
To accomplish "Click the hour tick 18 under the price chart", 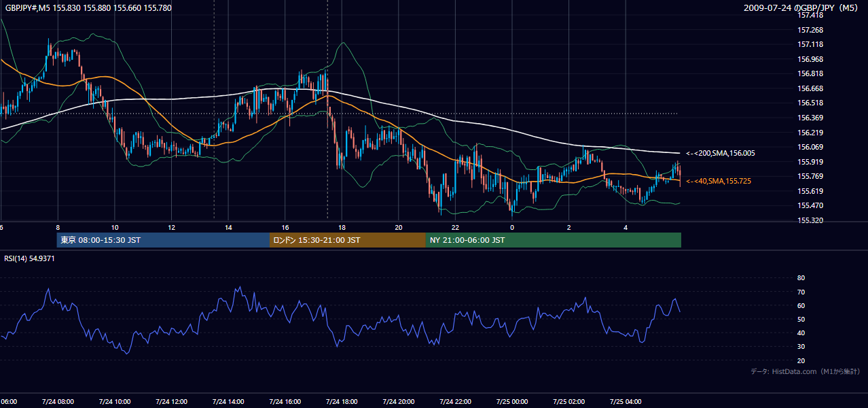I will coord(342,227).
